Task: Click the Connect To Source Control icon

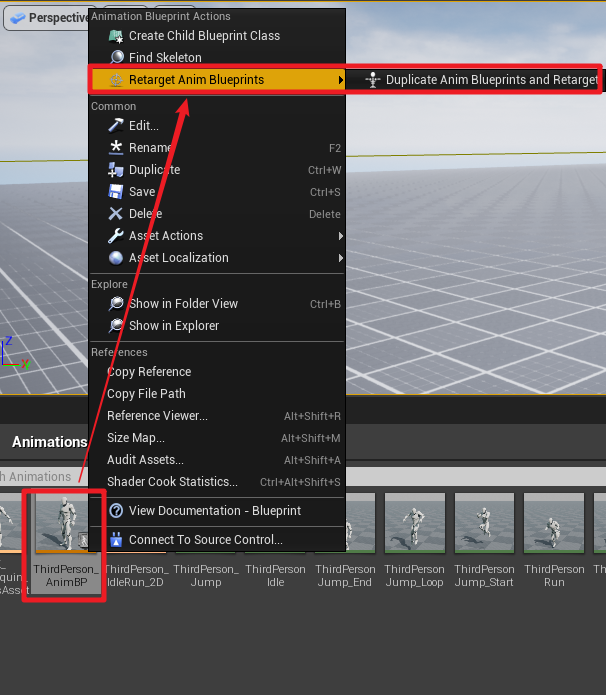Action: coord(116,540)
